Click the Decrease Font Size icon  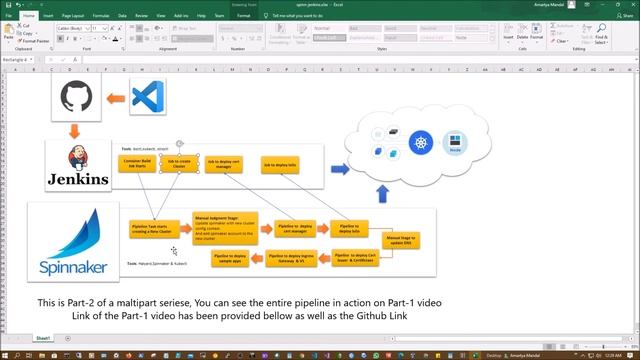(x=119, y=29)
